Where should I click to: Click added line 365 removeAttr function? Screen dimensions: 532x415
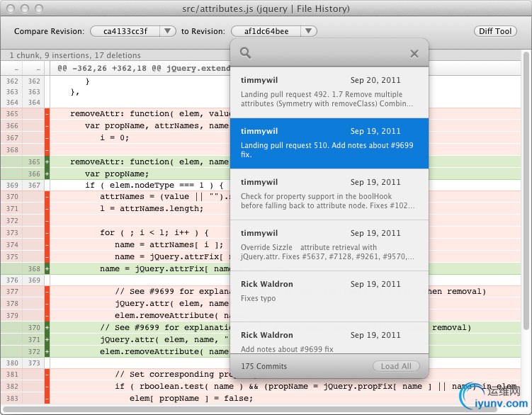[149, 162]
